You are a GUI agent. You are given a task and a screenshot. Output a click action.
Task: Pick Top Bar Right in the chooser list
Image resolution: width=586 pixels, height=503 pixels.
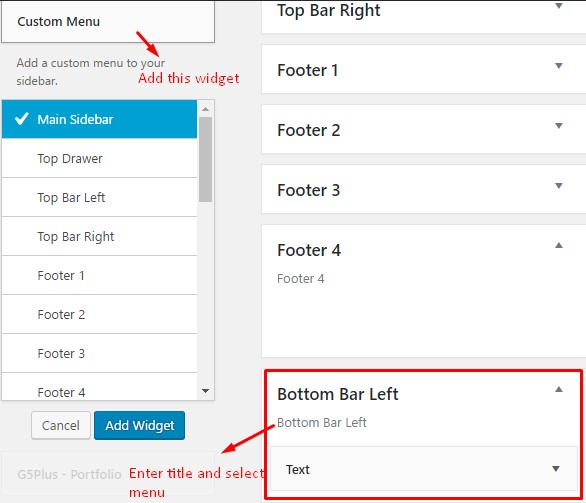tap(99, 237)
